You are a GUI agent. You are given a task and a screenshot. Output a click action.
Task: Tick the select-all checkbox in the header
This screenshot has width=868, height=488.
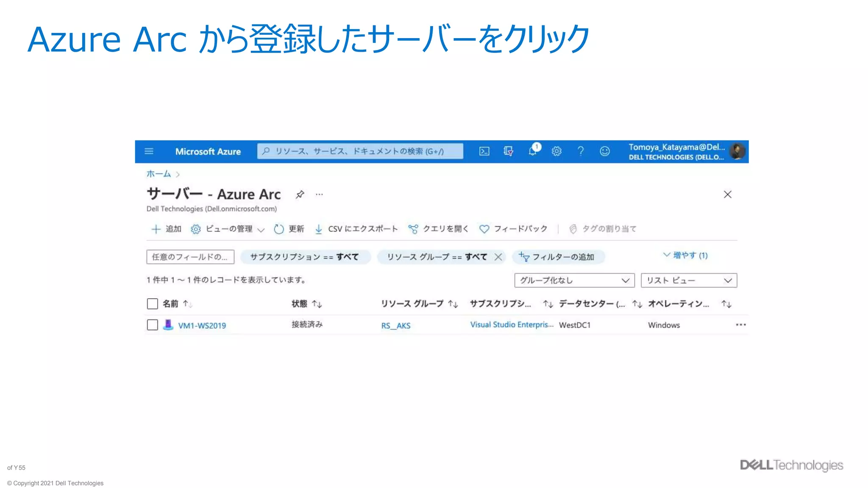coord(152,304)
